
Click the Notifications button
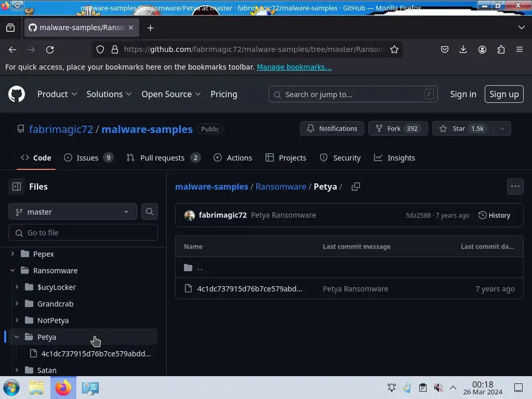click(332, 129)
